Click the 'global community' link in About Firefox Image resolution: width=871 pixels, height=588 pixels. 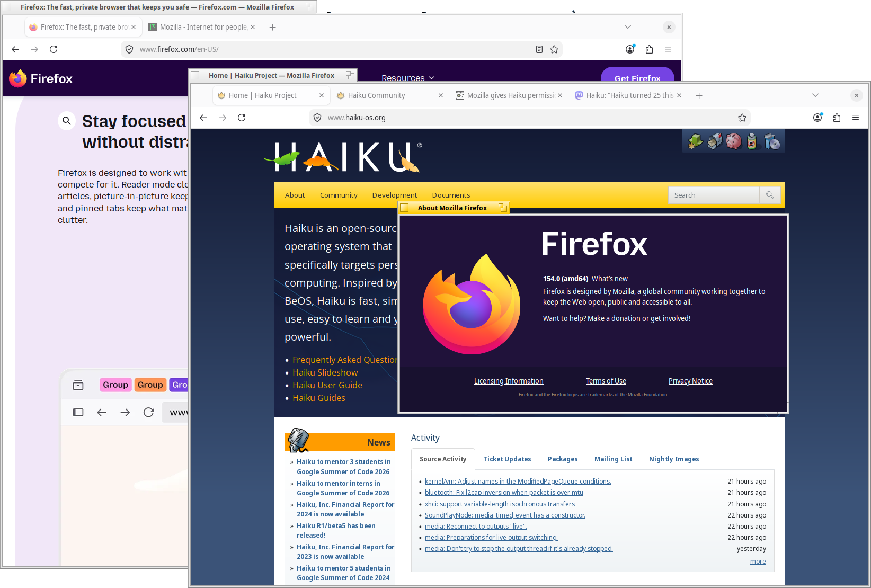[x=671, y=291]
